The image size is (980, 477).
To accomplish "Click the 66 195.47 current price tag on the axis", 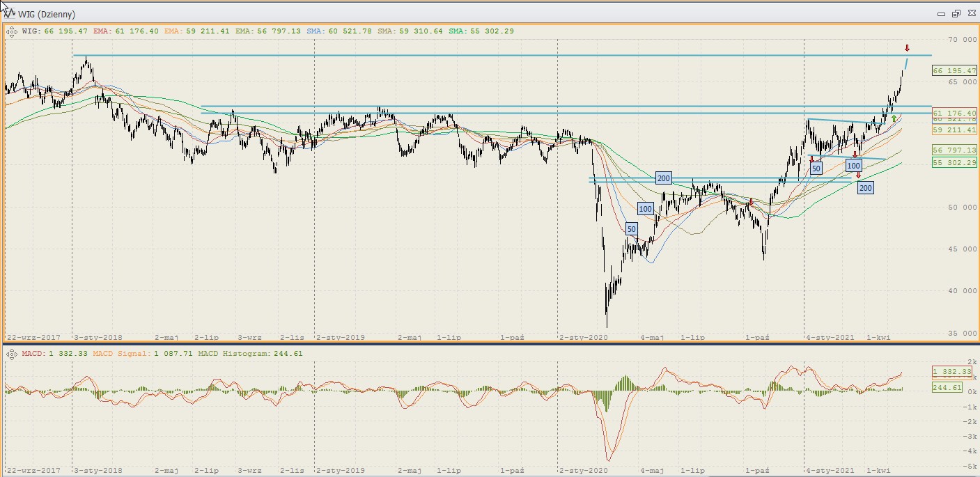I will (954, 71).
